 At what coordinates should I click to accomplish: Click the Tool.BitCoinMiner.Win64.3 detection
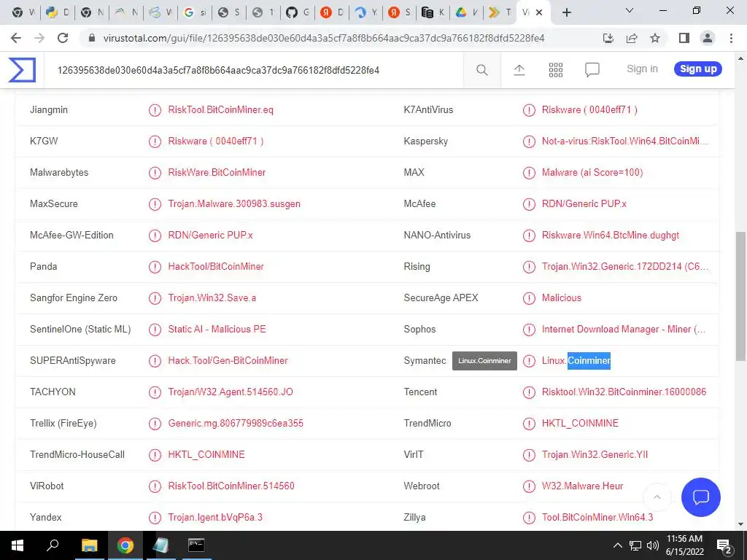pos(597,517)
